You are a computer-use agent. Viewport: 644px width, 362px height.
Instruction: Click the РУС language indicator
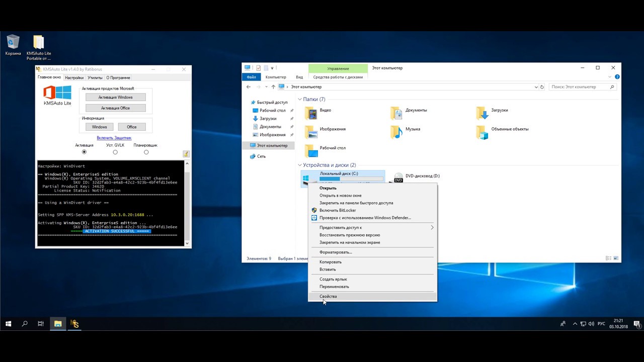[x=601, y=324]
